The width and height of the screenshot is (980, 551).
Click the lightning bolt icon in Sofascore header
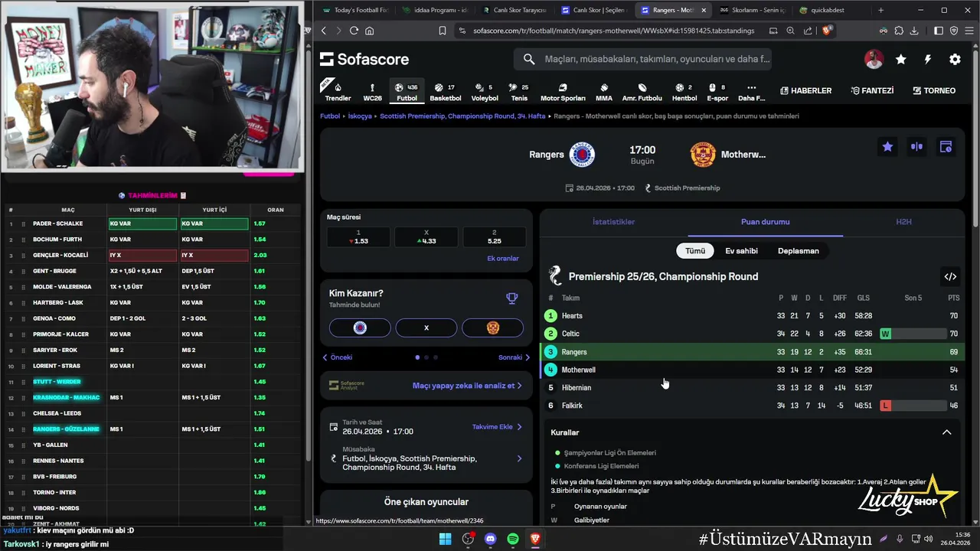point(928,59)
